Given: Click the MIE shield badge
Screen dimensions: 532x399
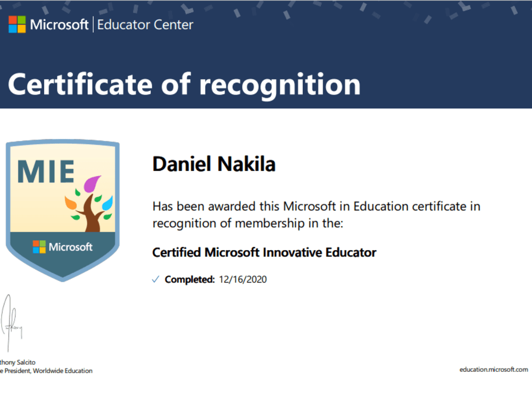Looking at the screenshot, I should pyautogui.click(x=63, y=210).
